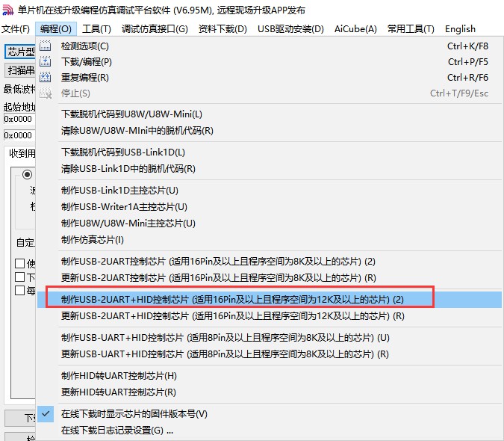This screenshot has height=441, width=504.
Task: Switch language via English menu
Action: [x=460, y=29]
